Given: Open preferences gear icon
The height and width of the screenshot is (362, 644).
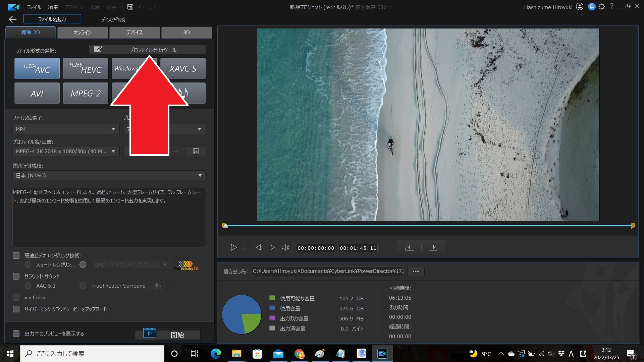Looking at the screenshot, I should point(602,7).
